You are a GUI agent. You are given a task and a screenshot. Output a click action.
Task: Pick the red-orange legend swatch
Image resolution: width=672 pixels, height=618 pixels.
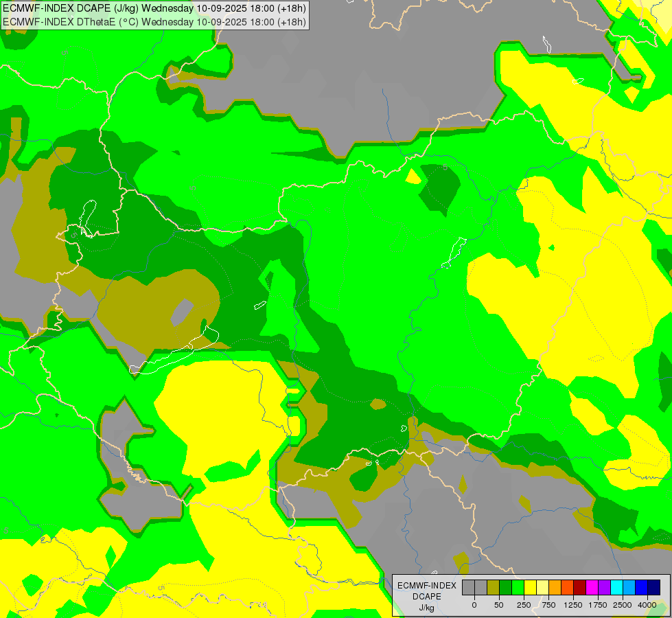tap(567, 587)
